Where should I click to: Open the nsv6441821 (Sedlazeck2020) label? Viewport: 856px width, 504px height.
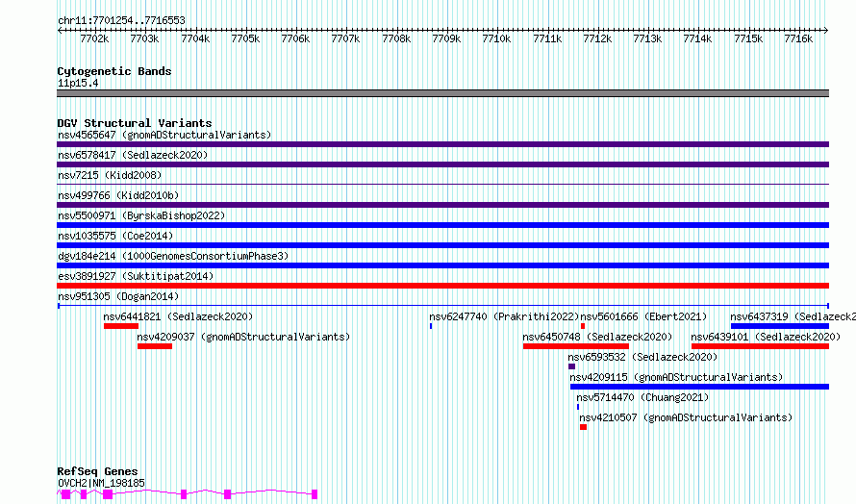(178, 316)
